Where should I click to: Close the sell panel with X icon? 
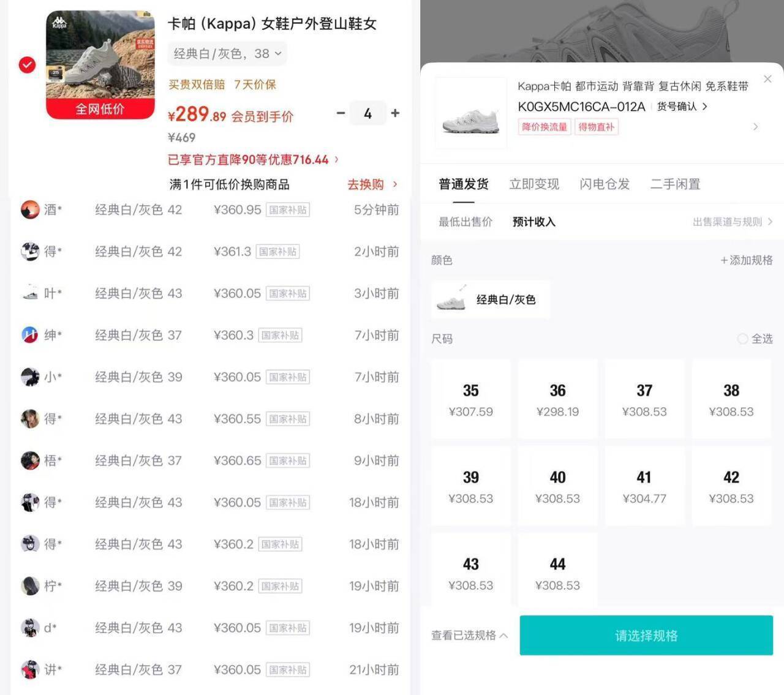767,79
